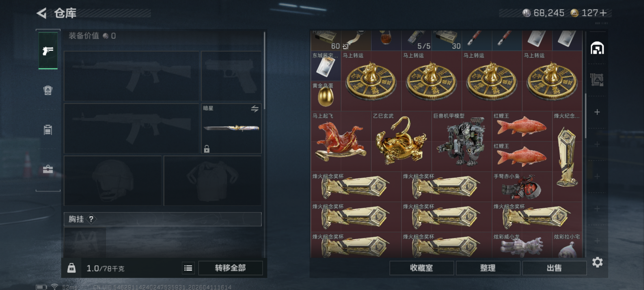Open the 收藏室 collection room

pos(421,268)
